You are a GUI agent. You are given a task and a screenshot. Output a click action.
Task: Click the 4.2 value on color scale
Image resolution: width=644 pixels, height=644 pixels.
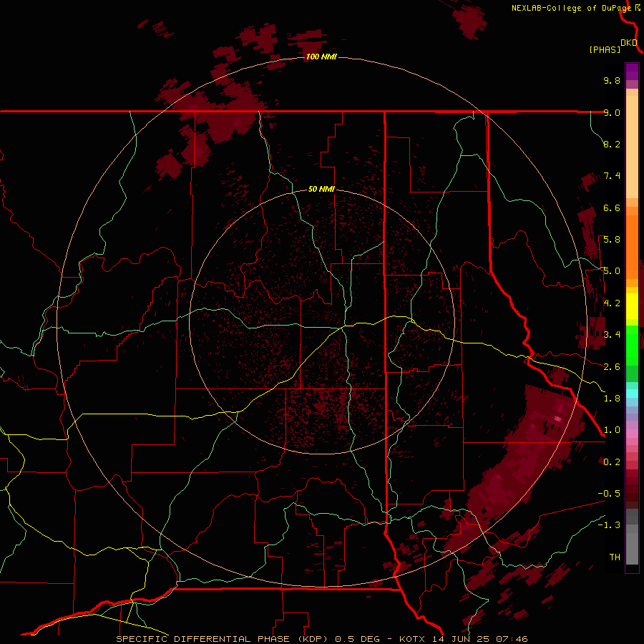(x=612, y=303)
